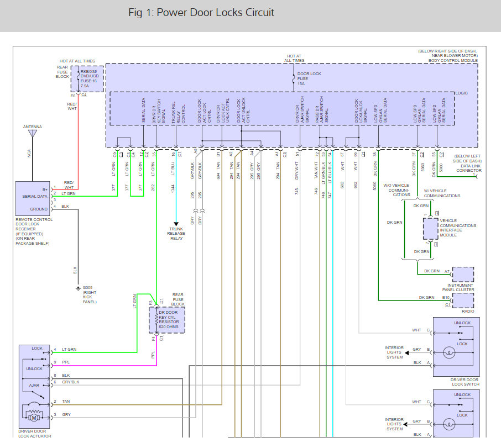Image resolution: width=501 pixels, height=448 pixels.
Task: Click the antenna symbol above the receiver
Action: (x=33, y=133)
